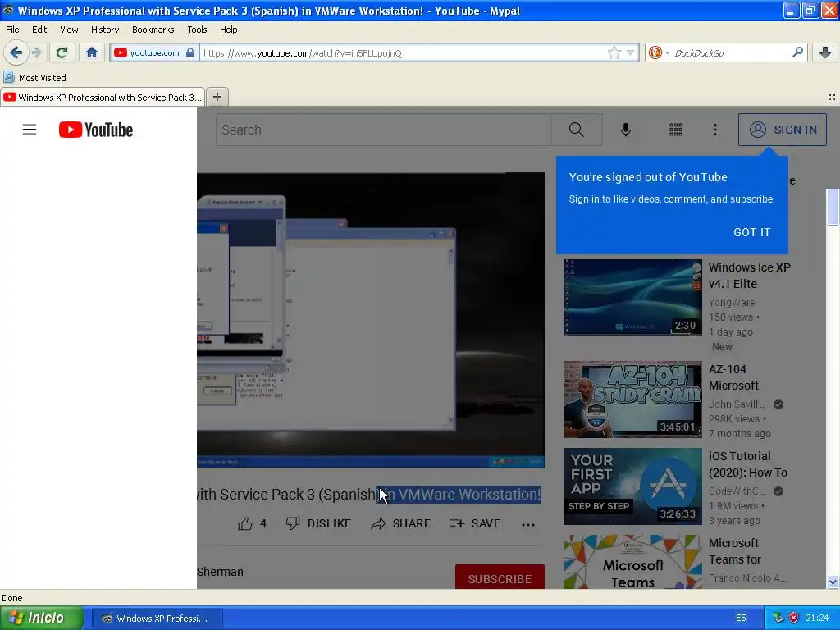The image size is (840, 630).
Task: Open the History menu
Action: (x=104, y=30)
